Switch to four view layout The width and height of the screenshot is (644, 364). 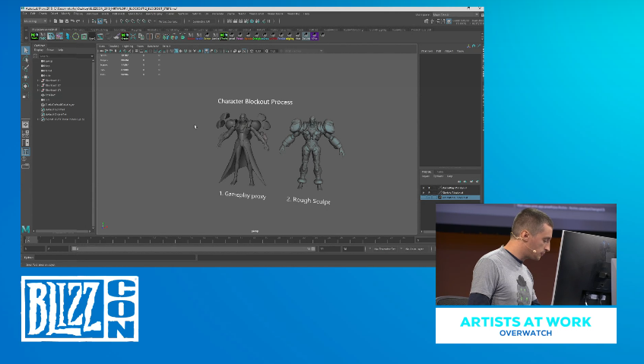click(25, 134)
